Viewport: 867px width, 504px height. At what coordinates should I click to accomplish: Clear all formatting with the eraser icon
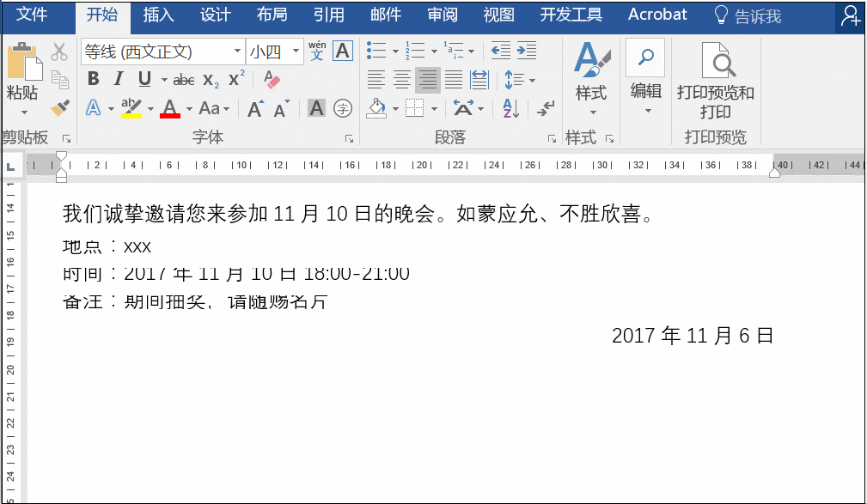[x=271, y=79]
